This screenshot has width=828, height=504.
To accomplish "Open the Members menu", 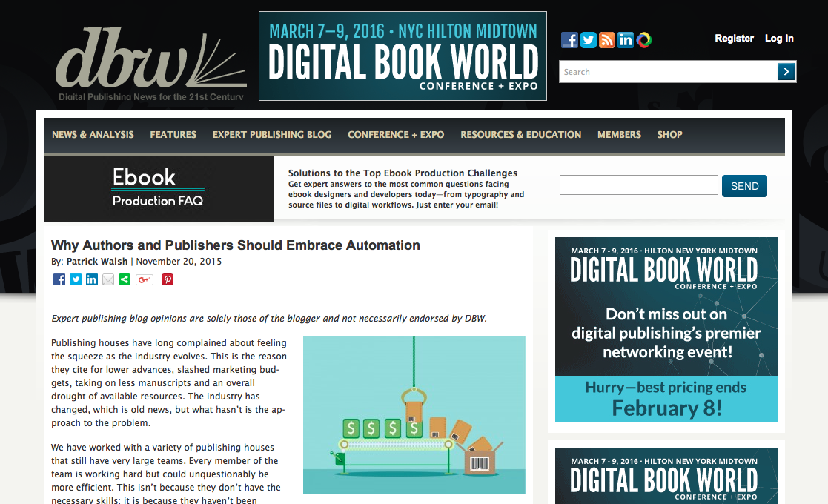I will point(620,135).
